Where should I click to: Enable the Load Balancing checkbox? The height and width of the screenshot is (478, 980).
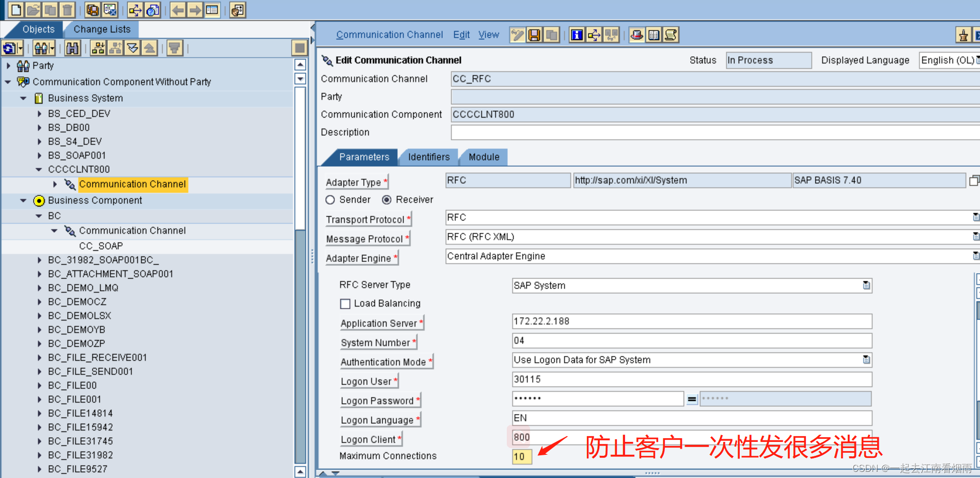[345, 304]
